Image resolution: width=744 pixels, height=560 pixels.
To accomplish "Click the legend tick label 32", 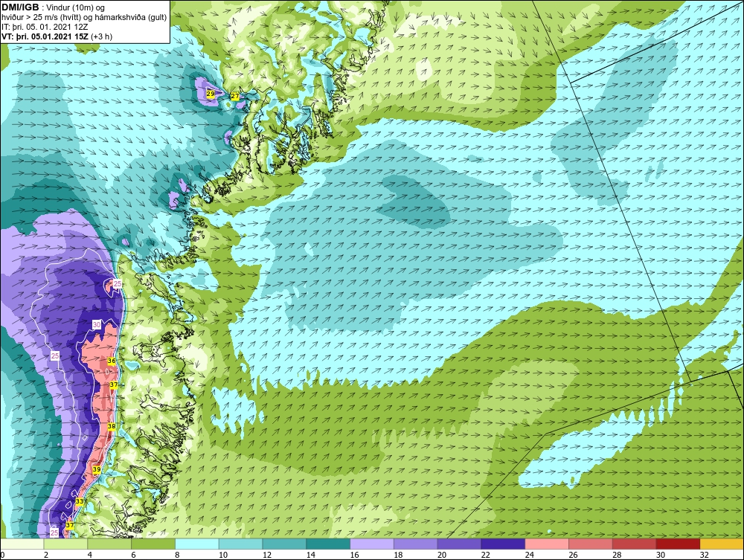I will point(704,555).
